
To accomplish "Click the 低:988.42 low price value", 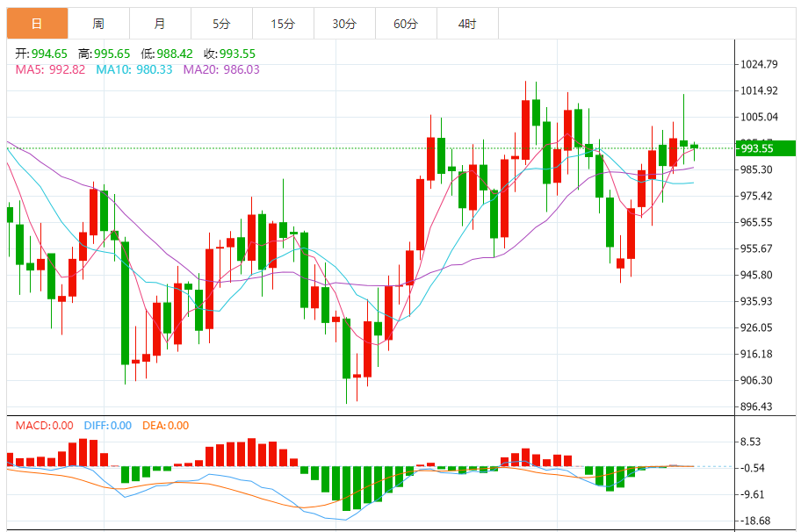I will click(x=167, y=54).
